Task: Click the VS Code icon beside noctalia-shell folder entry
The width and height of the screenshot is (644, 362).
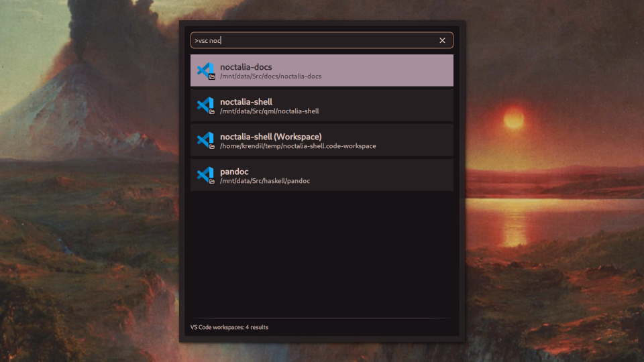Action: (206, 105)
